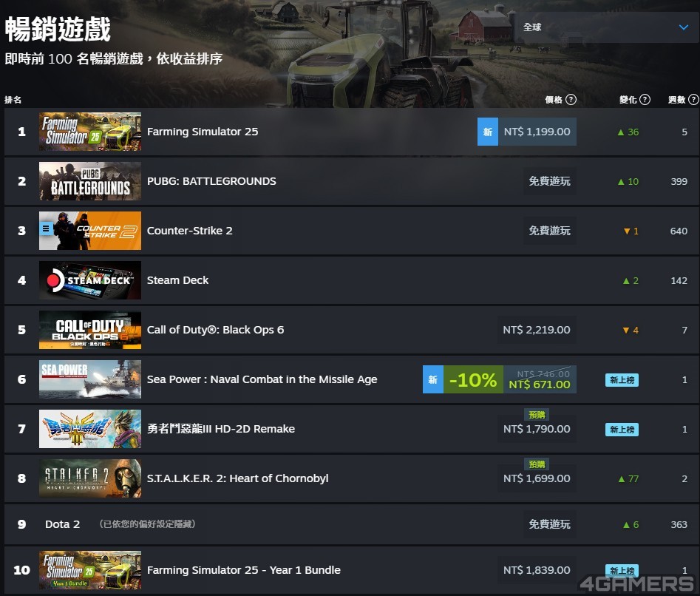
Task: Open the Call of Duty Black Ops 6 thumbnail
Action: tap(90, 330)
